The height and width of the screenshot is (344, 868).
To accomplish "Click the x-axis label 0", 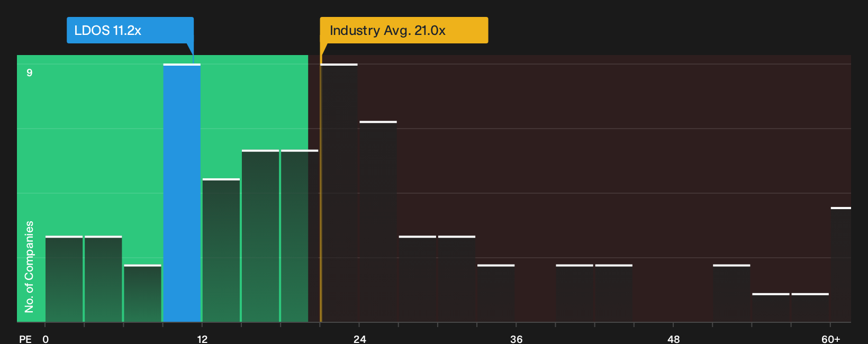I will 46,339.
